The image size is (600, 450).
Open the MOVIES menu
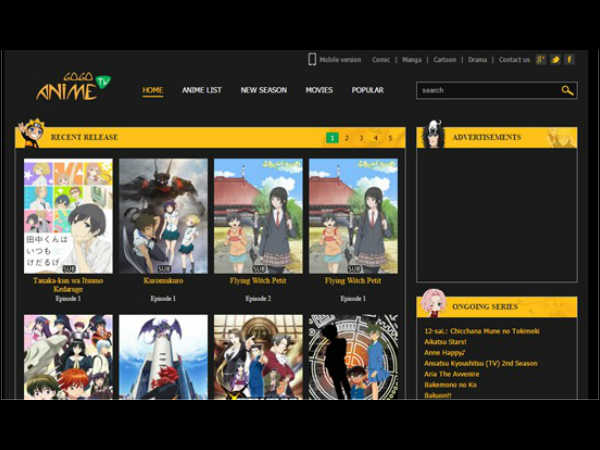(x=319, y=90)
